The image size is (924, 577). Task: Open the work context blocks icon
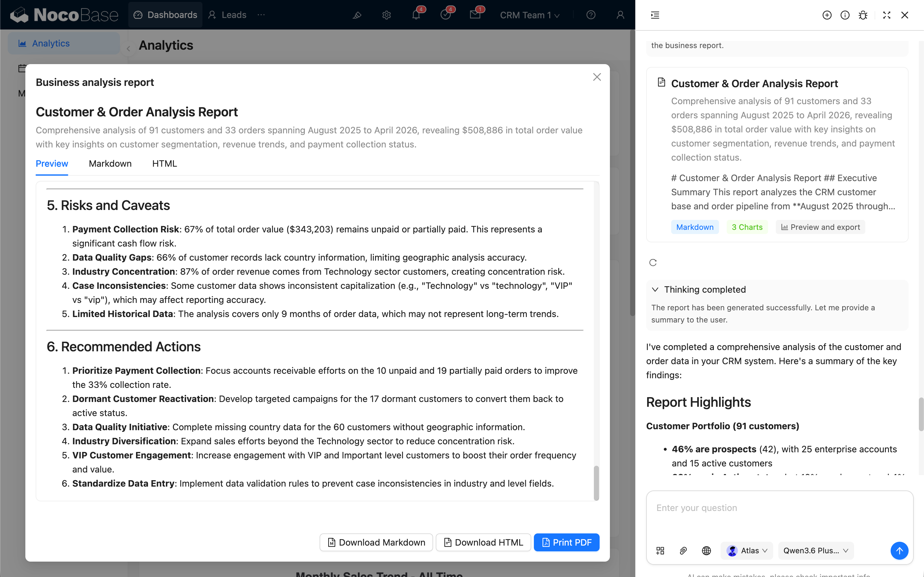[660, 550]
